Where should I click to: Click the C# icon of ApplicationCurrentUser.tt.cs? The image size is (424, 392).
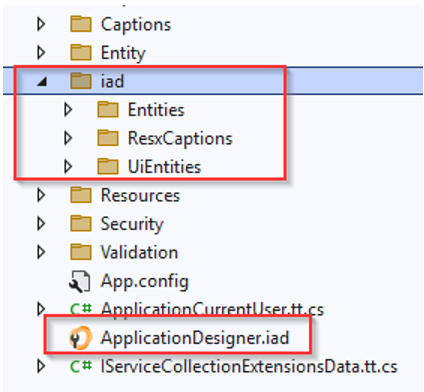pos(81,309)
